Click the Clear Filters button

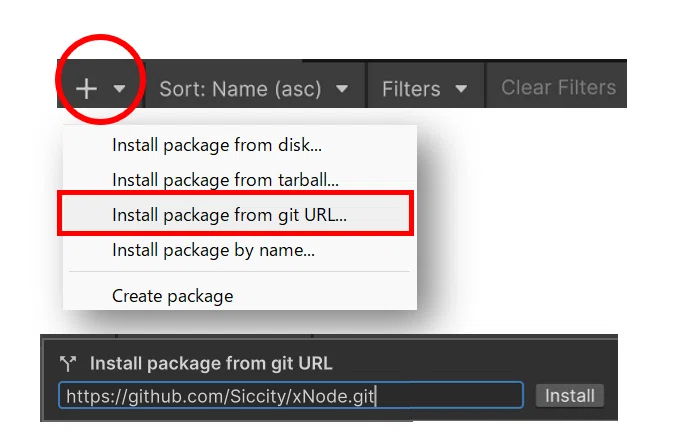[x=558, y=88]
